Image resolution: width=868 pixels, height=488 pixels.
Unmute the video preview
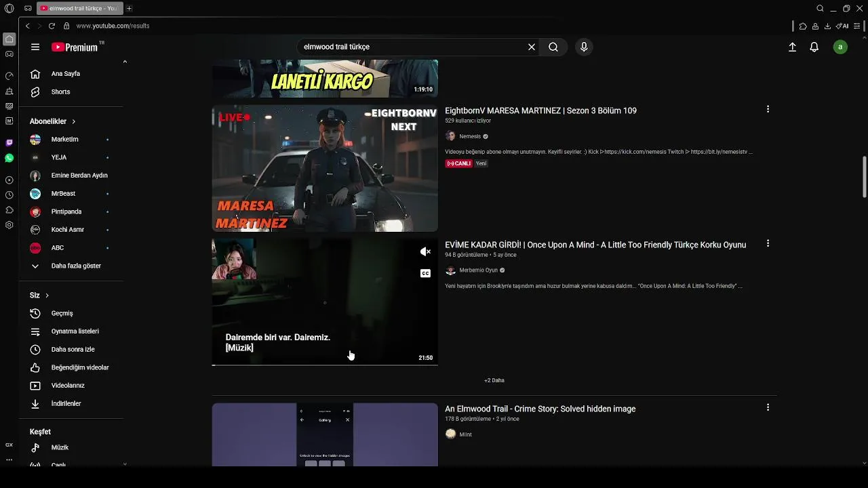pos(425,251)
